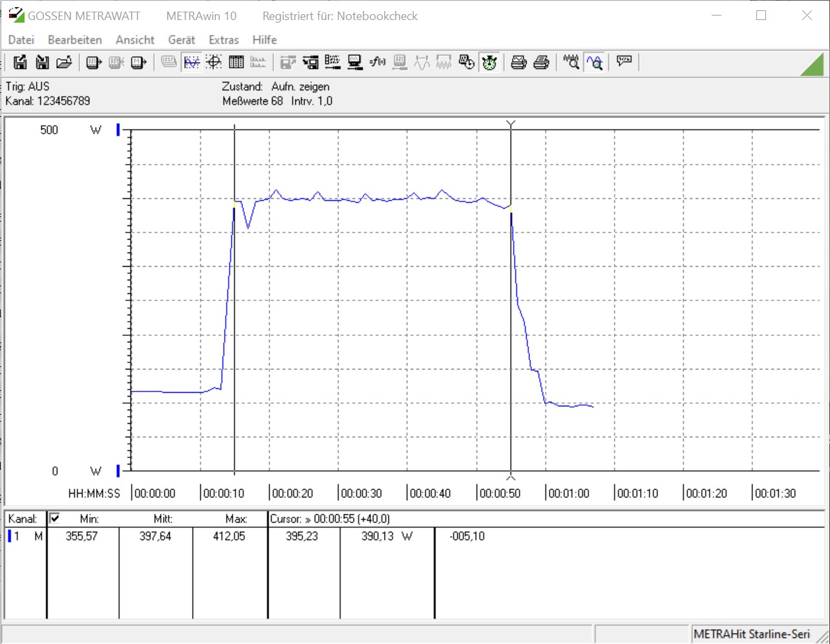Toggle the checkbox in the Kanal table header
830x644 pixels.
[55, 518]
